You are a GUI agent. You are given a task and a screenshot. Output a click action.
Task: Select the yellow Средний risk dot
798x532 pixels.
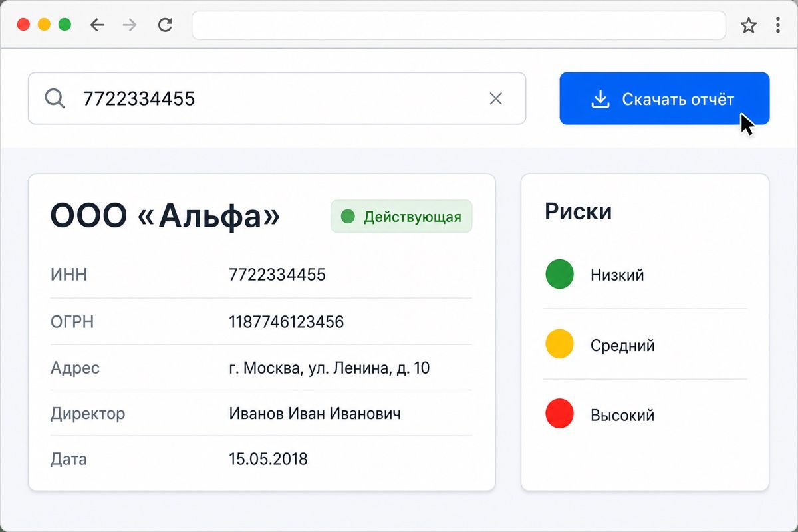pos(560,344)
